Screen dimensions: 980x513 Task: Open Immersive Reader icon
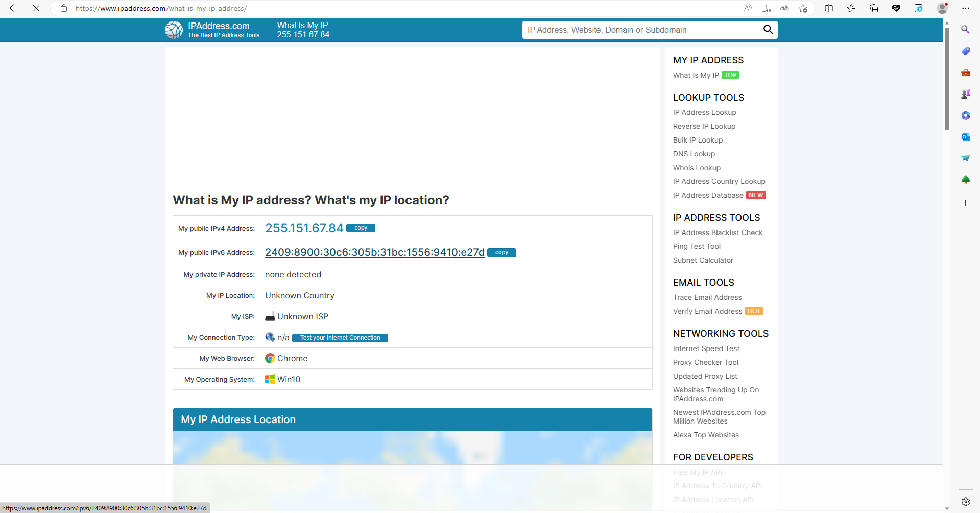click(x=766, y=8)
